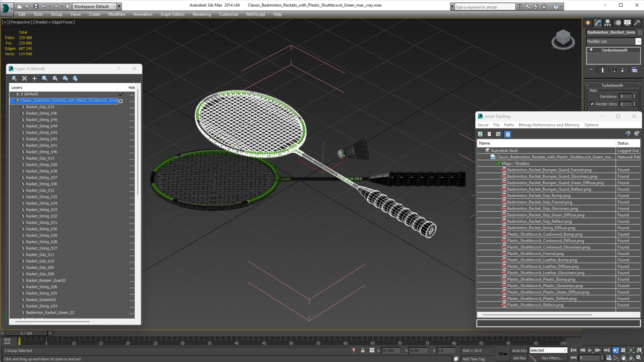This screenshot has width=644, height=362.
Task: Collapse the Classic_Badminton_Rackets layer tree
Action: 12,101
